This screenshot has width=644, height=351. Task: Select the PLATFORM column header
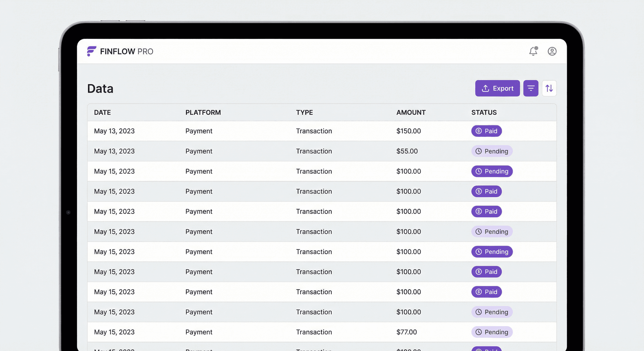pos(203,112)
